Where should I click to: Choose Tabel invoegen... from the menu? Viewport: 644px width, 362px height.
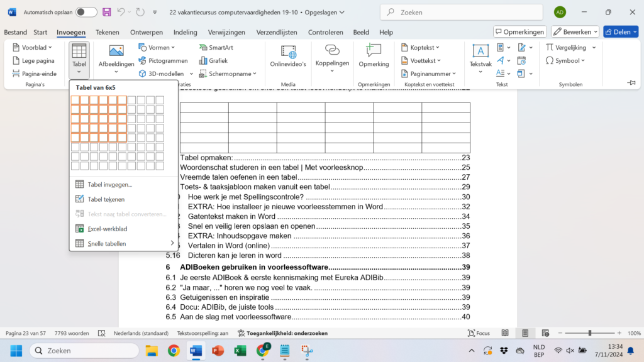click(109, 184)
